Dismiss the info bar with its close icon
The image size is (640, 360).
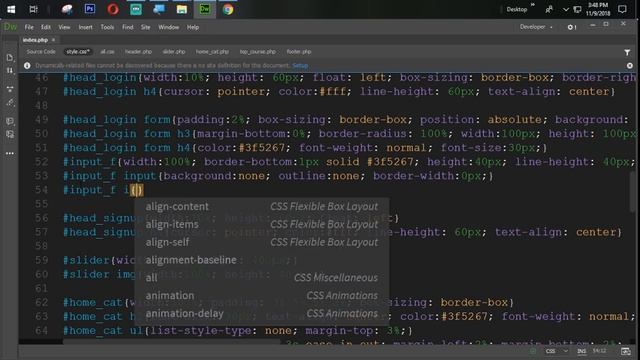coord(630,65)
